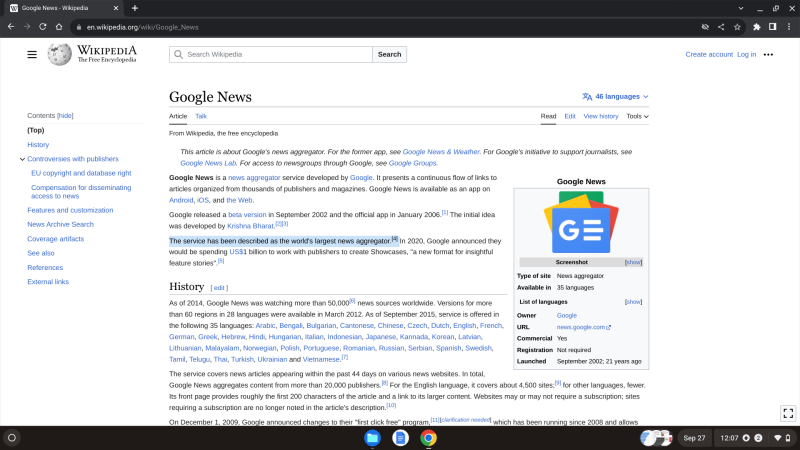Click the Chrome icon in shelf
This screenshot has width=800, height=450.
point(428,438)
